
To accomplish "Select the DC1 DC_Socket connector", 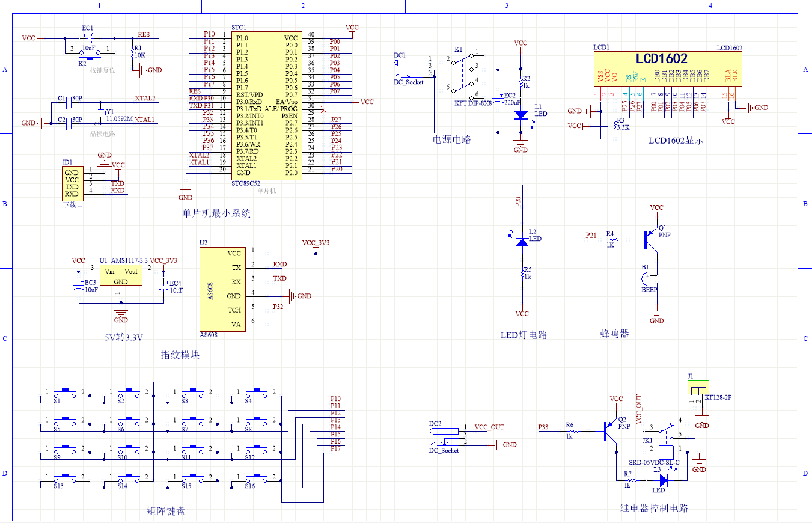I will (408, 67).
